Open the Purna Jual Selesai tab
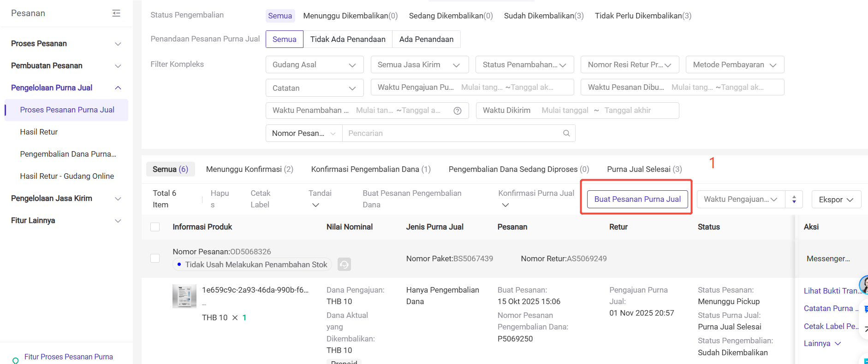The image size is (868, 364). click(x=644, y=170)
